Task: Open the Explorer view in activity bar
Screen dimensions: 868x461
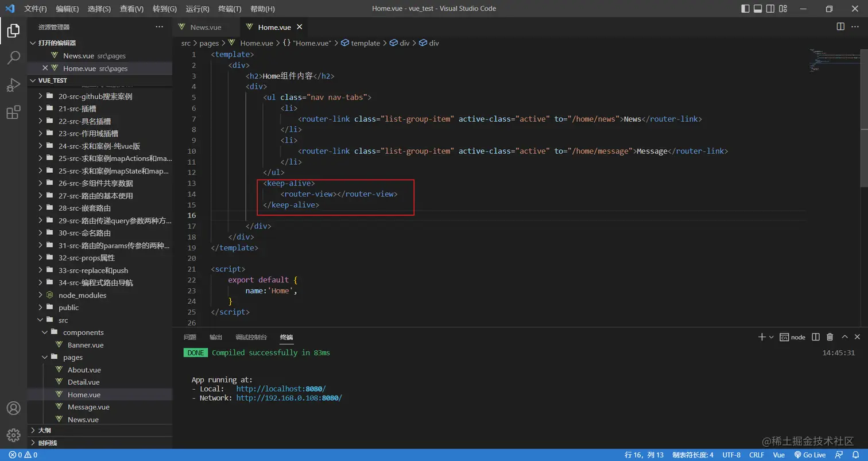Action: point(13,31)
